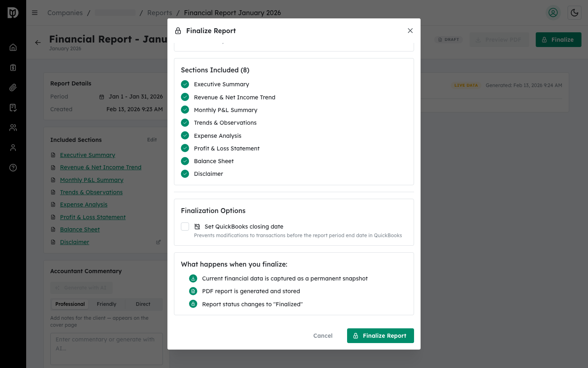Select the profile person icon in sidebar
Viewport: 588px width, 368px height.
point(13,147)
